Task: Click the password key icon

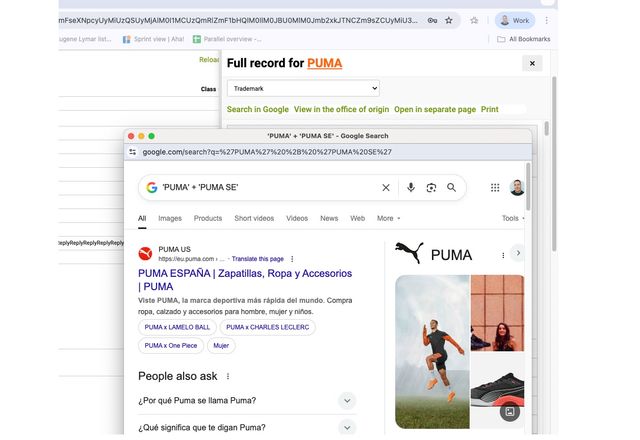Action: (x=431, y=20)
